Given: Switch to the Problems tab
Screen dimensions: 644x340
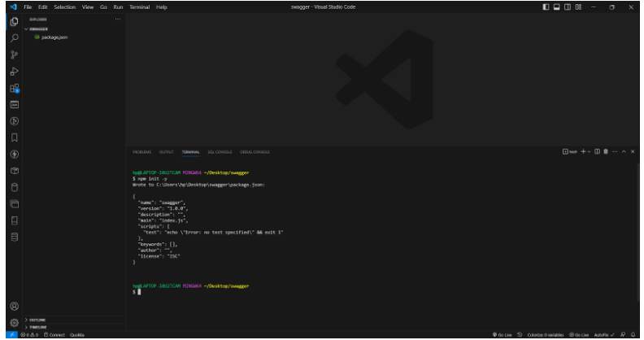Looking at the screenshot, I should 141,152.
